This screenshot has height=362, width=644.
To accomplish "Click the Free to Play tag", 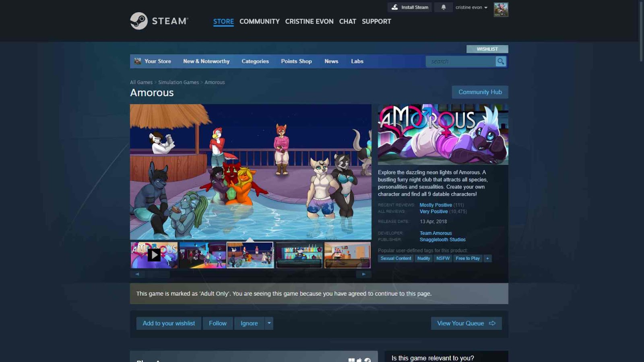I will pyautogui.click(x=468, y=258).
